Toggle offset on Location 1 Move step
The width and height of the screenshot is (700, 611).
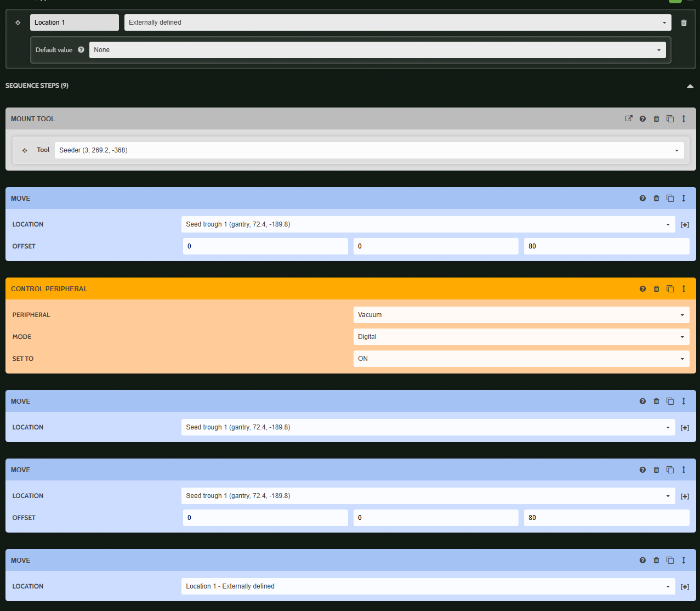pyautogui.click(x=685, y=586)
